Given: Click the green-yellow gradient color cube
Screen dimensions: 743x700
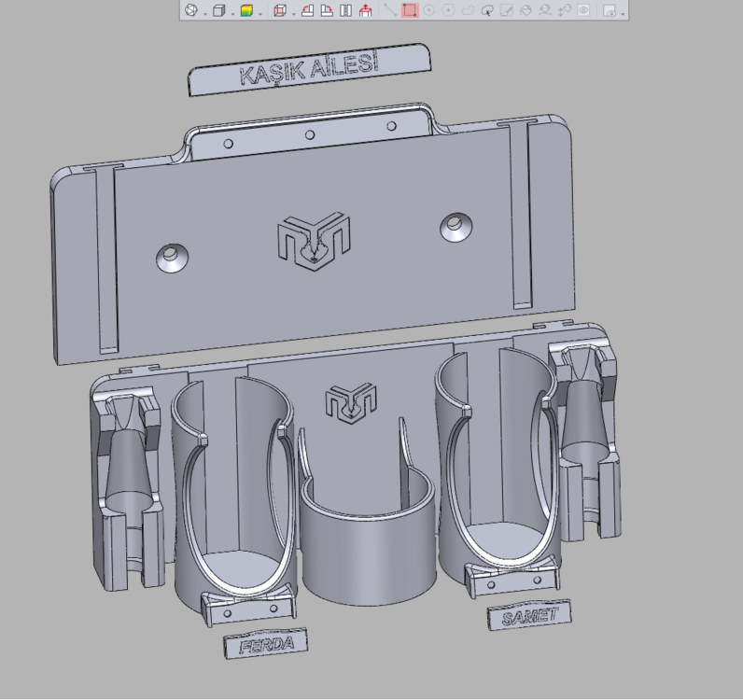Looking at the screenshot, I should point(246,10).
